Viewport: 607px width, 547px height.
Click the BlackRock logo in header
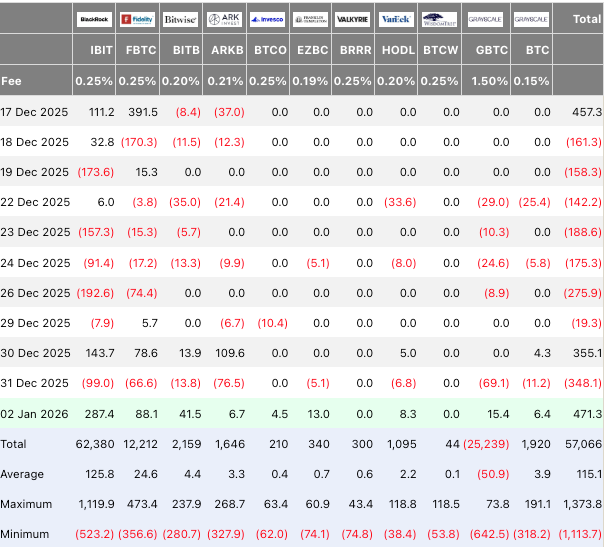pyautogui.click(x=94, y=19)
